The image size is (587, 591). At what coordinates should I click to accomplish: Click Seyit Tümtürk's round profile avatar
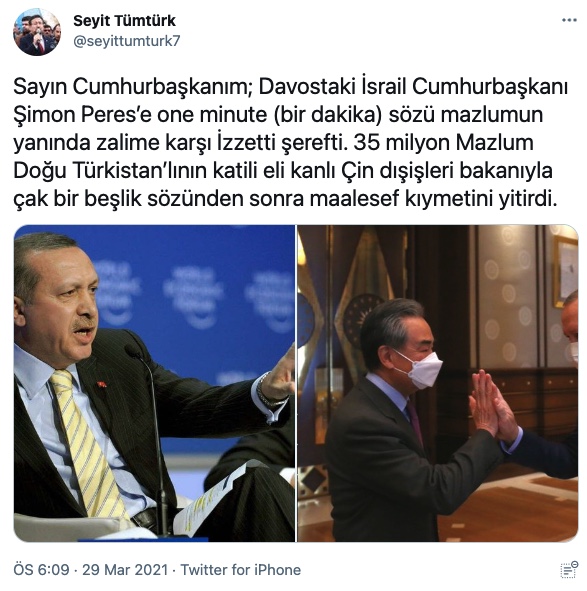click(x=37, y=32)
